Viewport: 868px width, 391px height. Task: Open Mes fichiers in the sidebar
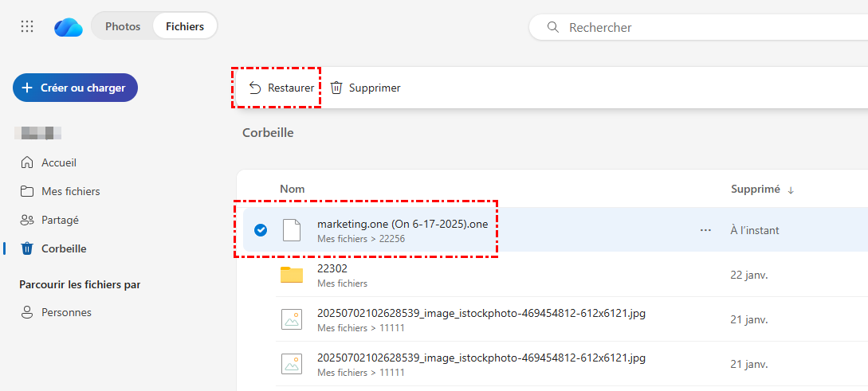(70, 191)
